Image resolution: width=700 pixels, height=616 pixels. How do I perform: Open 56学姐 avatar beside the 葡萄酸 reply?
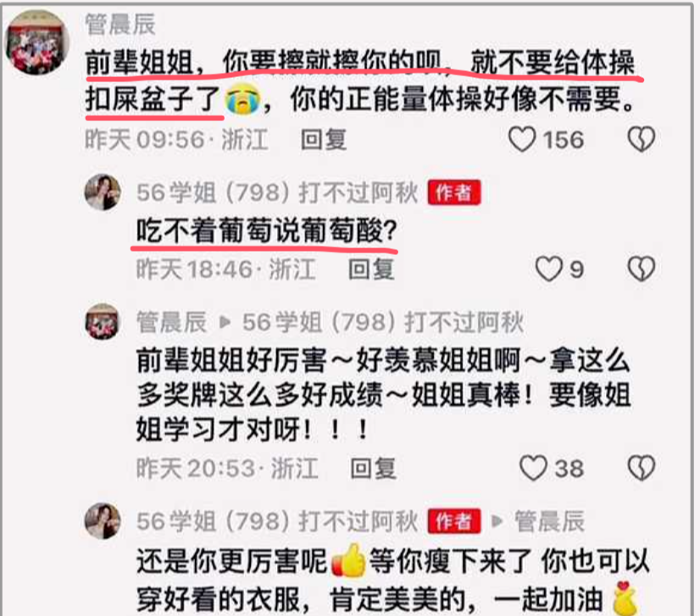pos(103,192)
